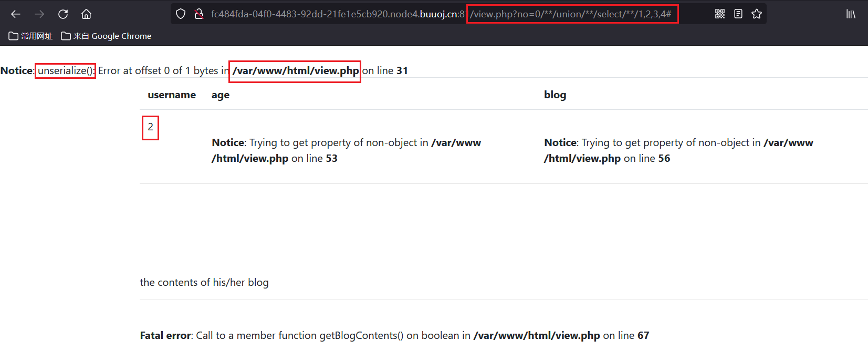
Task: Open the browser home page
Action: coord(87,14)
